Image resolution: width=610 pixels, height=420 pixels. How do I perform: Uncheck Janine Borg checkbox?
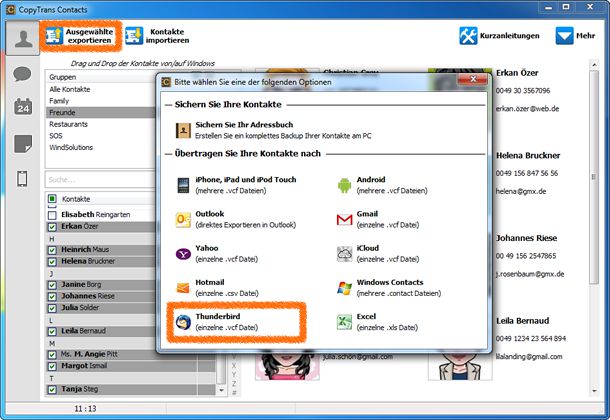click(52, 285)
